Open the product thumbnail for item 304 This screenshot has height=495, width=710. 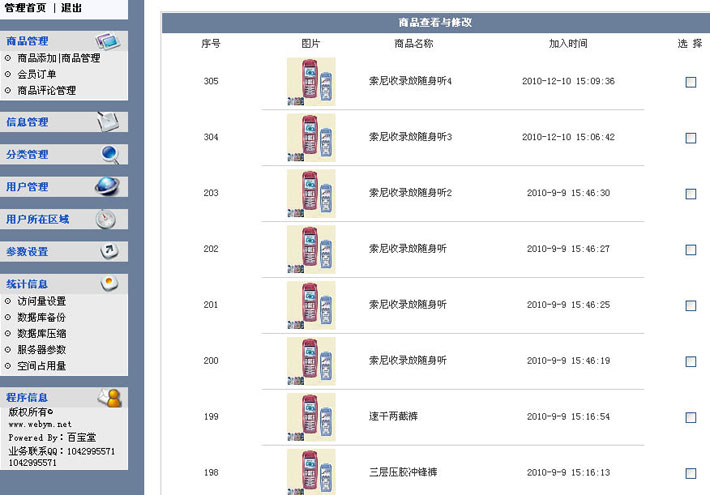311,138
